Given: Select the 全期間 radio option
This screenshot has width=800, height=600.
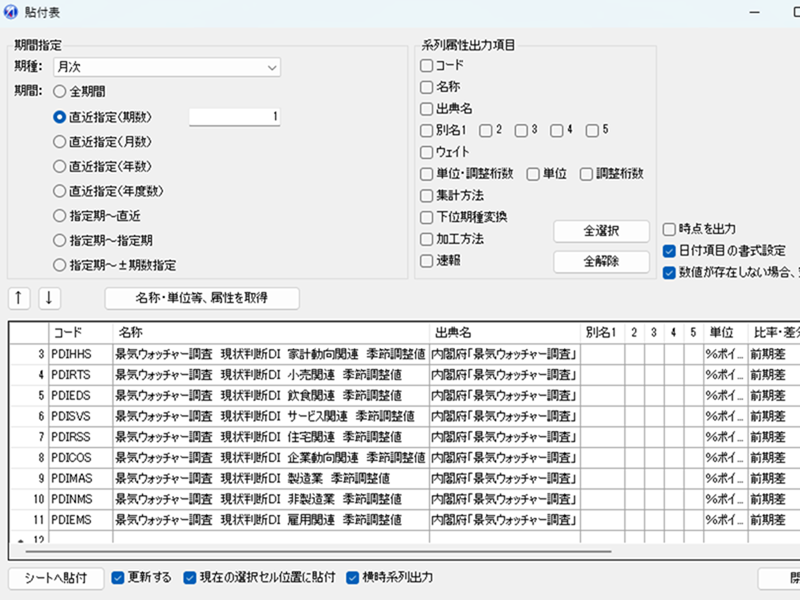Looking at the screenshot, I should (59, 92).
